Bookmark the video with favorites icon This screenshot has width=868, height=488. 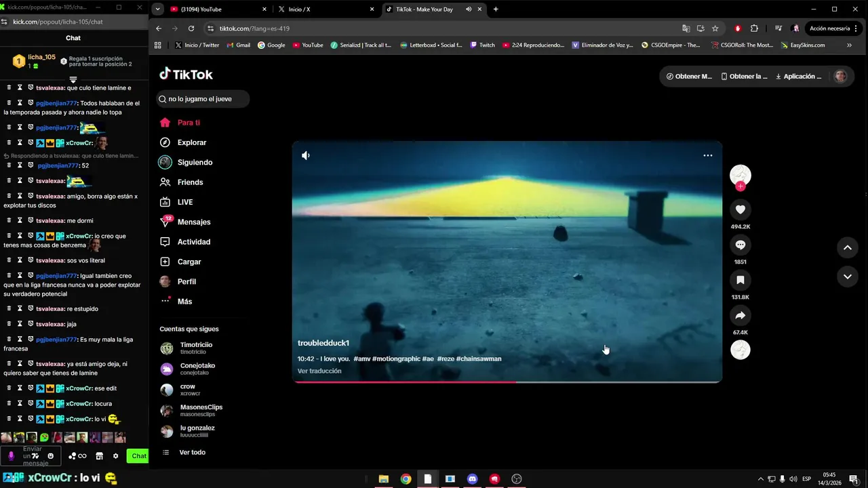[740, 280]
